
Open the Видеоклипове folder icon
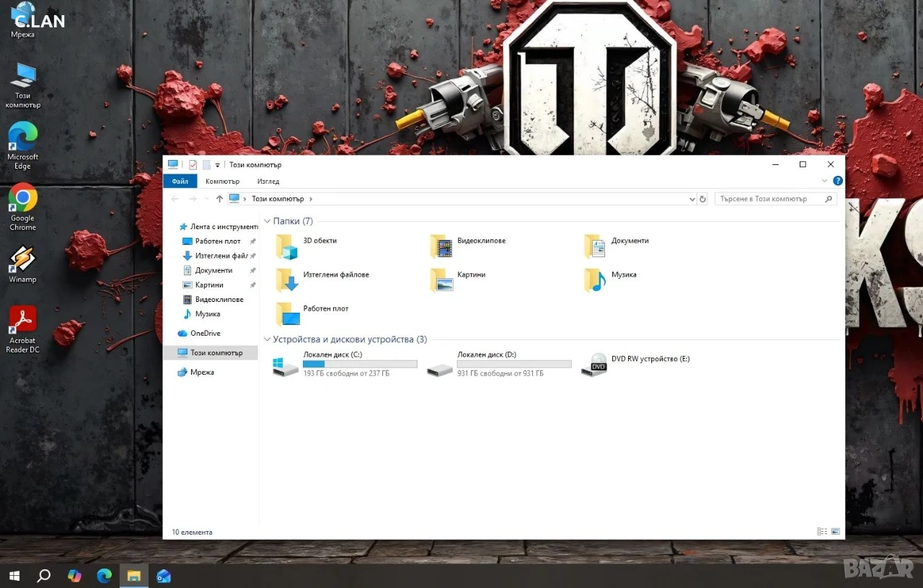point(441,246)
